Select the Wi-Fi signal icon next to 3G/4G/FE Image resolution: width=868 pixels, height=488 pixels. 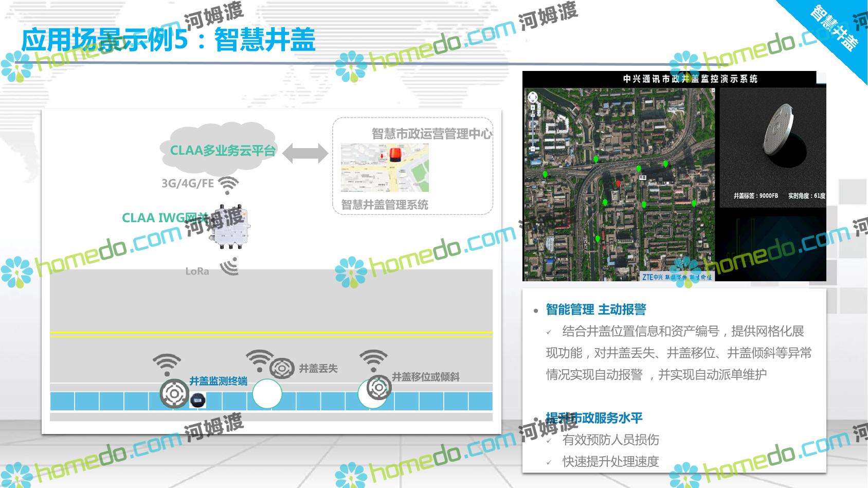[x=228, y=185]
